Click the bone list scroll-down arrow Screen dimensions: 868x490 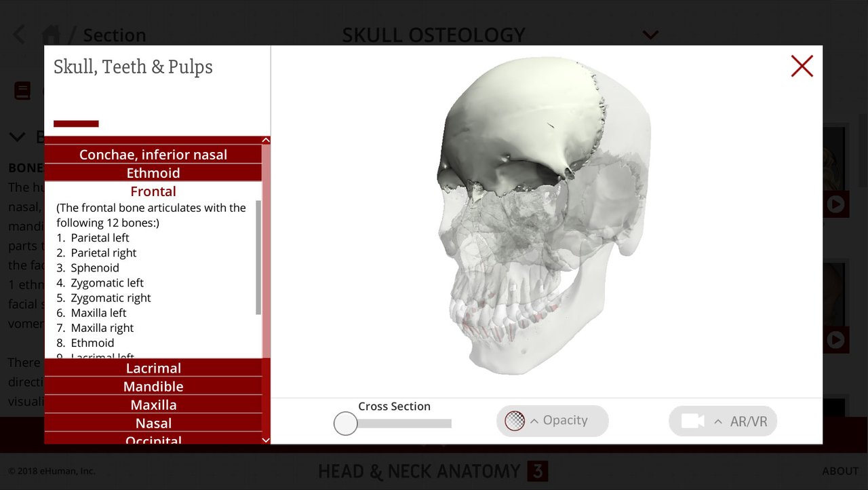click(266, 440)
